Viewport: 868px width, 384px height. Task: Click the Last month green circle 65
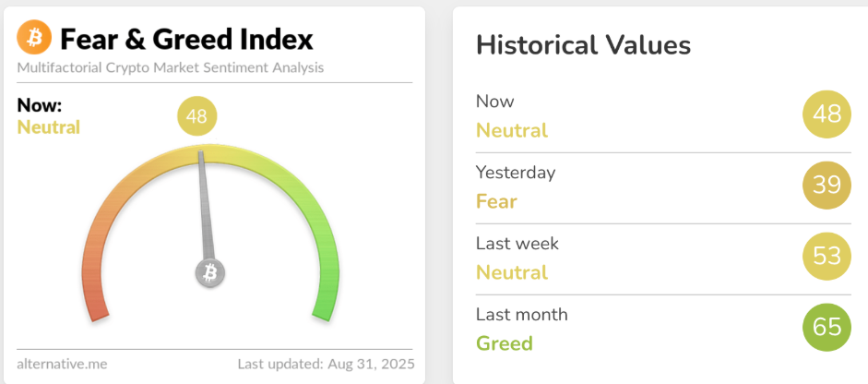tap(826, 328)
